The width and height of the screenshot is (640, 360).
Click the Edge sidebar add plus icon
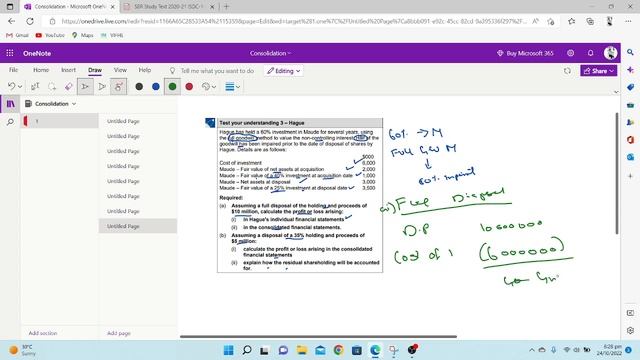(630, 176)
